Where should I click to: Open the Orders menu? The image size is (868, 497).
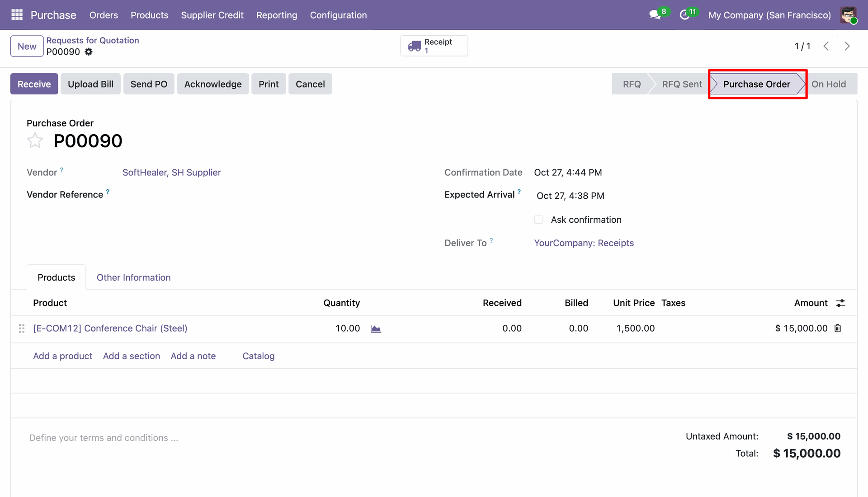pyautogui.click(x=104, y=15)
